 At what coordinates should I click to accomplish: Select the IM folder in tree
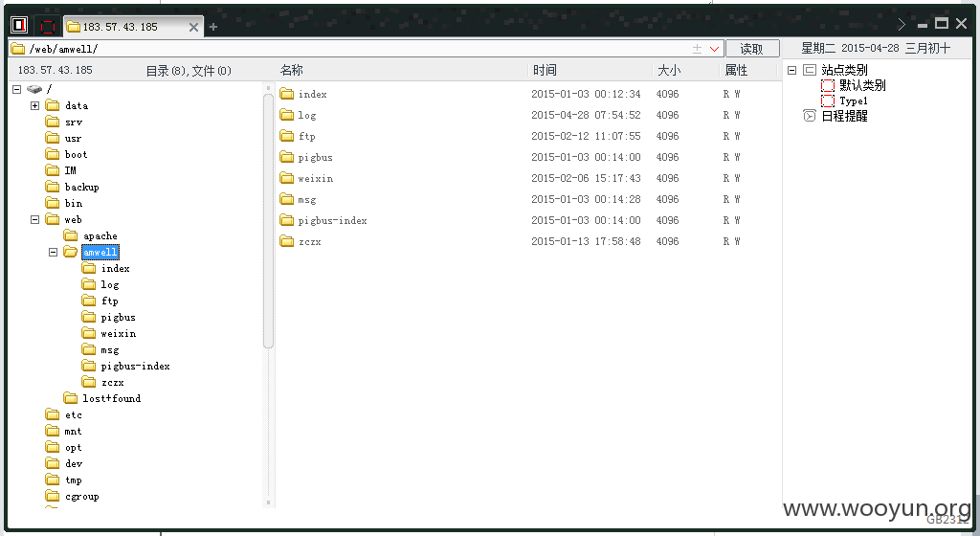pos(61,170)
